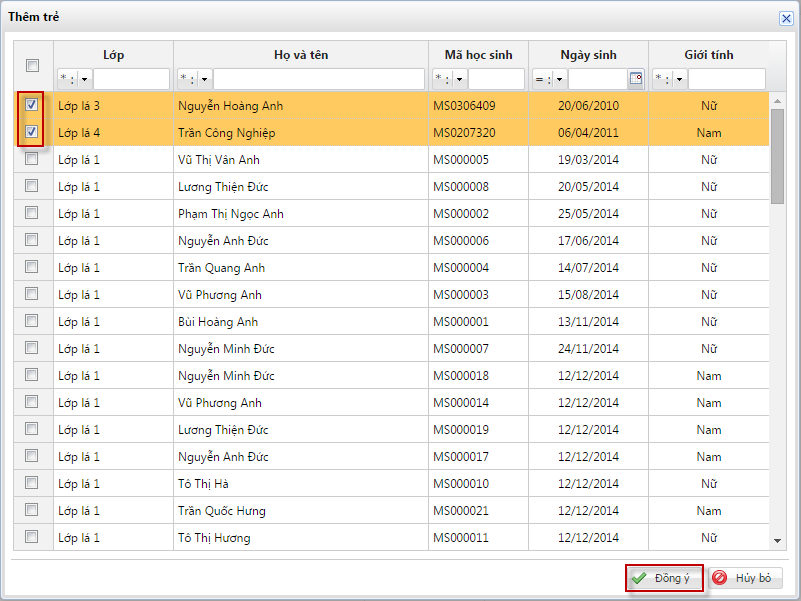Viewport: 801px width, 601px height.
Task: Uncheck the Trần Công Nghiệp row checkbox
Action: [32, 132]
